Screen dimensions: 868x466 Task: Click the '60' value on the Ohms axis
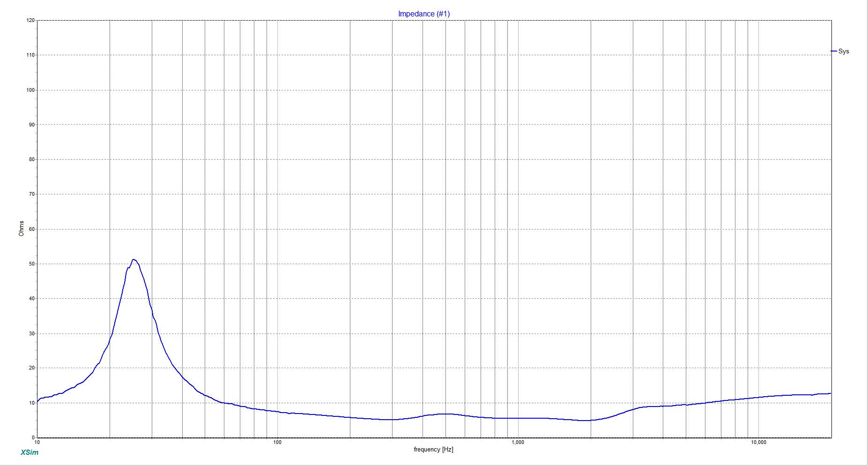coord(32,229)
